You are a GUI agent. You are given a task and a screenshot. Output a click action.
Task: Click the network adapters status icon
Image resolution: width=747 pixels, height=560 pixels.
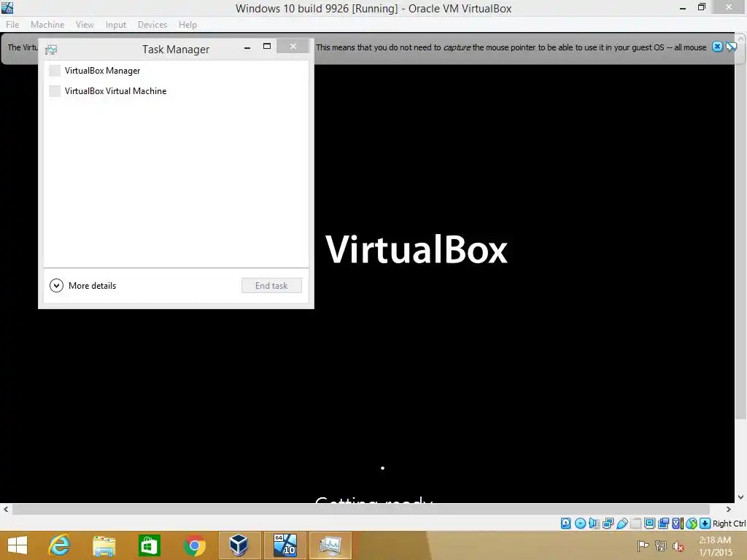tap(608, 524)
